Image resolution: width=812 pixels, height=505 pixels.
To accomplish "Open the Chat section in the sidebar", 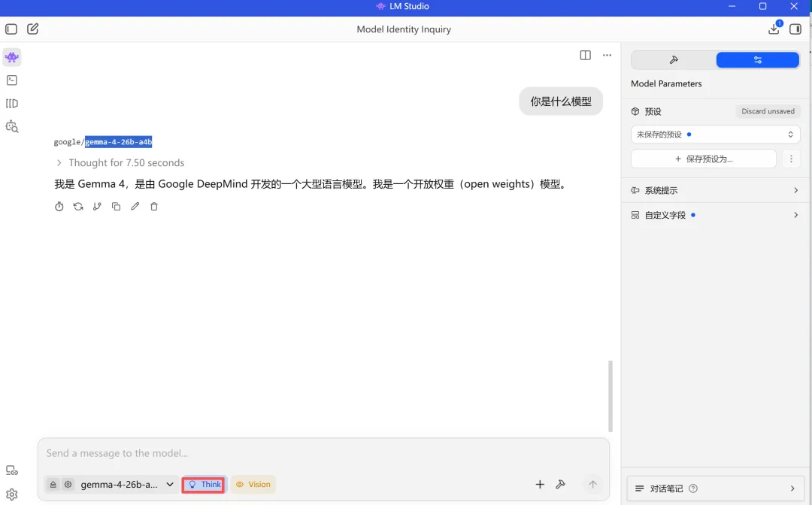I will pyautogui.click(x=12, y=57).
